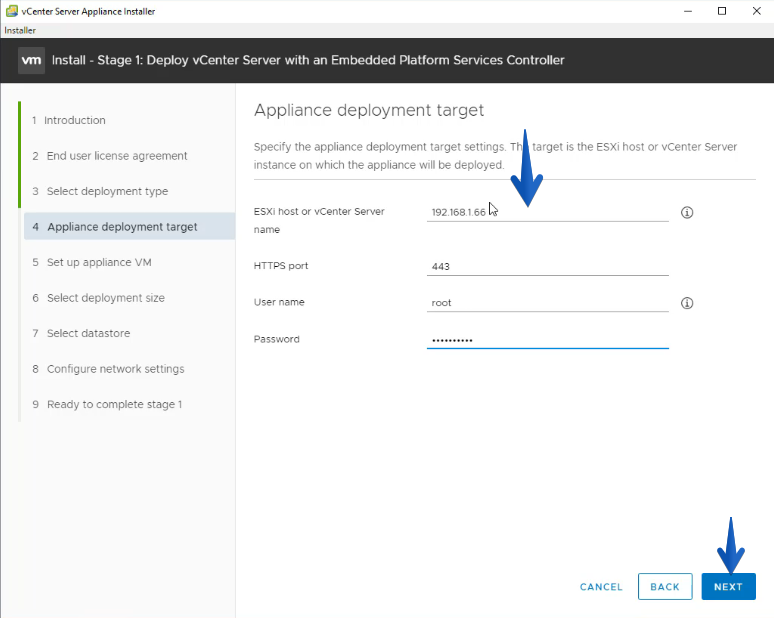Select step 4 Appliance deployment target
774x618 pixels.
point(129,227)
